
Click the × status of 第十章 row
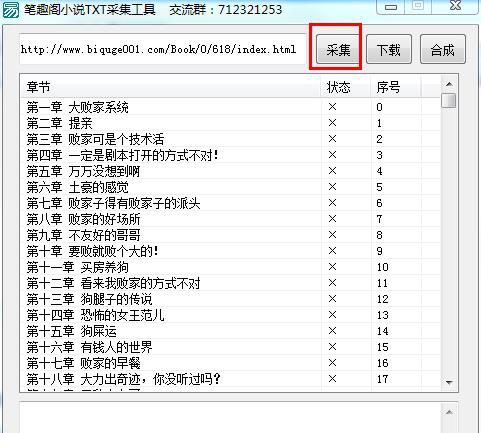point(332,251)
